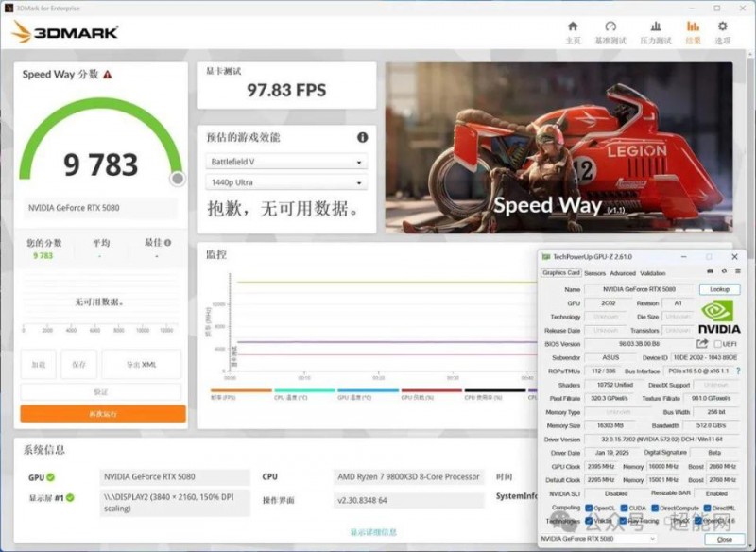The width and height of the screenshot is (756, 552).
Task: Open the stress test (压力测试) page
Action: 656,32
